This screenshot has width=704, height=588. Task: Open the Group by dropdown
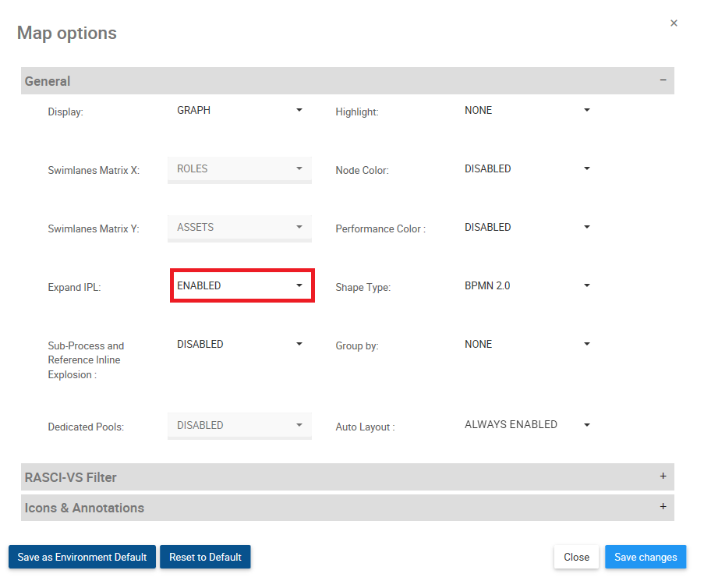[x=528, y=345]
